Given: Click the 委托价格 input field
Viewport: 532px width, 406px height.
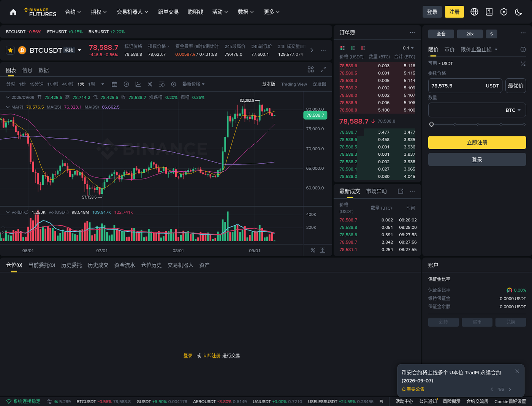Looking at the screenshot, I should click(465, 85).
